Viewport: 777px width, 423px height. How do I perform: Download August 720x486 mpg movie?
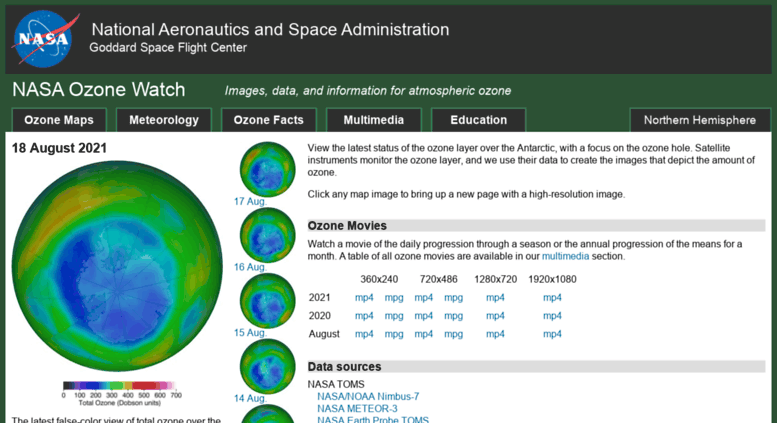(x=453, y=334)
